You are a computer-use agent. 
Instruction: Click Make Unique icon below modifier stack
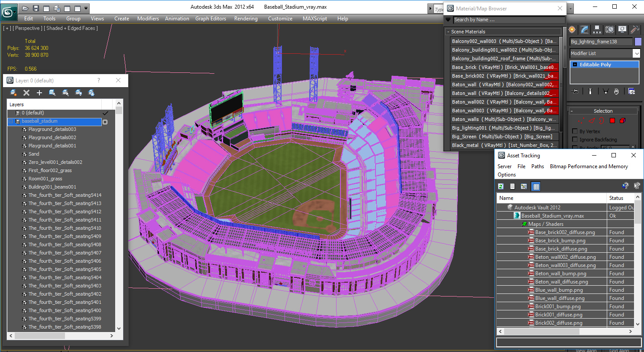pyautogui.click(x=605, y=91)
